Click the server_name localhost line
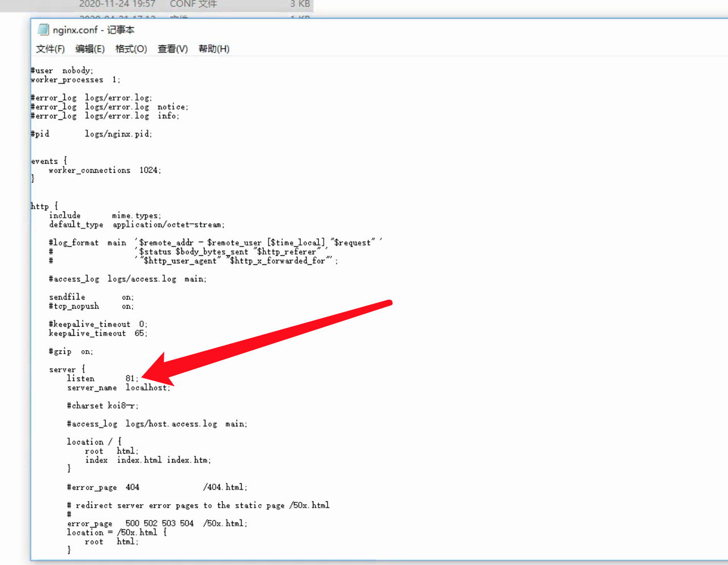This screenshot has height=565, width=728. click(118, 388)
